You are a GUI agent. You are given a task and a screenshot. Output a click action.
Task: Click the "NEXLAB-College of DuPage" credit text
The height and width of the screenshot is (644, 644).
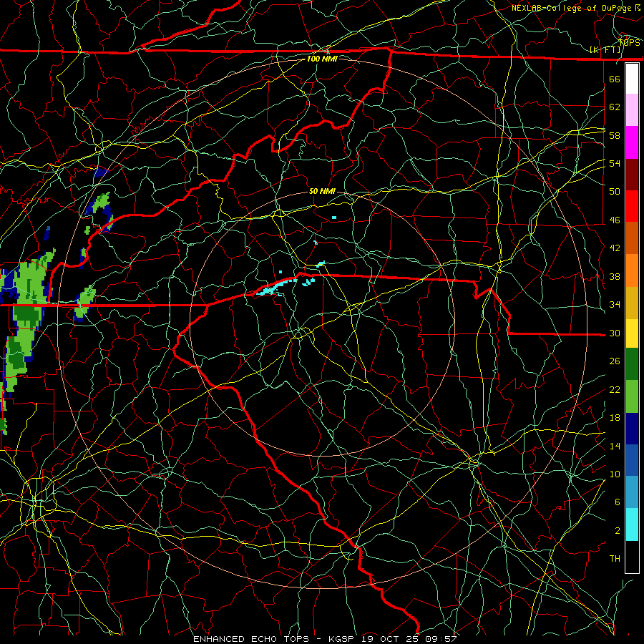pos(572,8)
